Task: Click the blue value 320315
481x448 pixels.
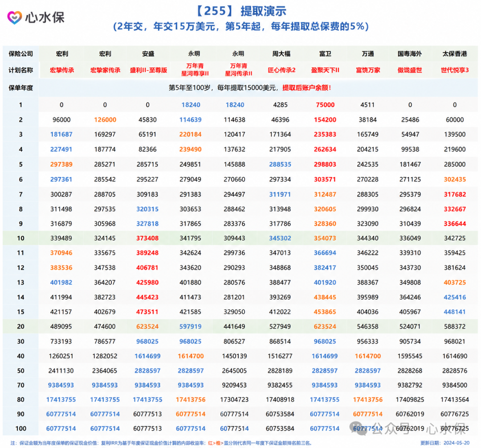Action: 147,209
